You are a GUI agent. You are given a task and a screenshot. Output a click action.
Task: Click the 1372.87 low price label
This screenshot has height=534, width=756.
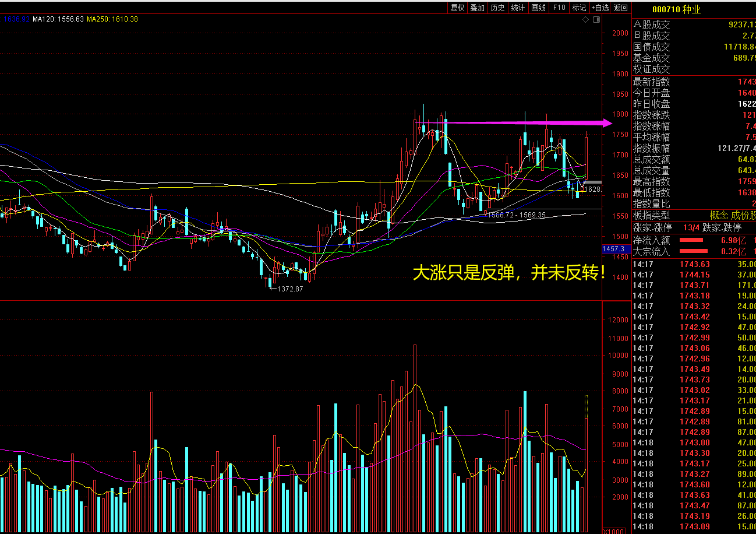point(289,289)
